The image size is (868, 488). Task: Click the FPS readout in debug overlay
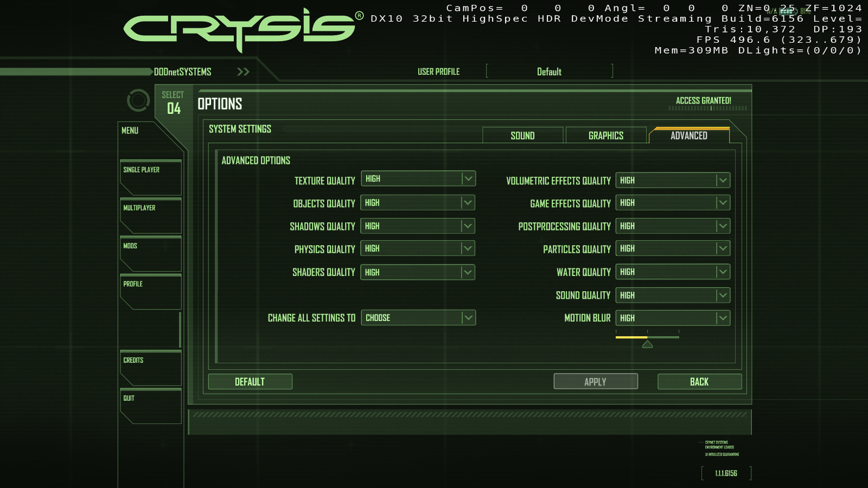pyautogui.click(x=780, y=40)
